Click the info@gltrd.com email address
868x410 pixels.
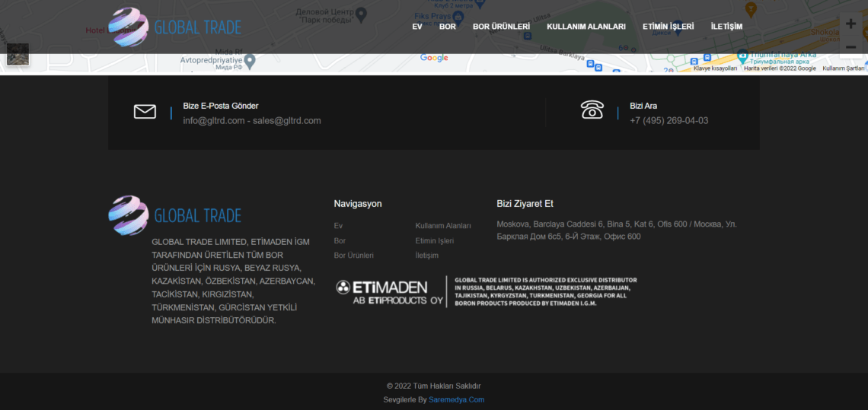coord(214,121)
